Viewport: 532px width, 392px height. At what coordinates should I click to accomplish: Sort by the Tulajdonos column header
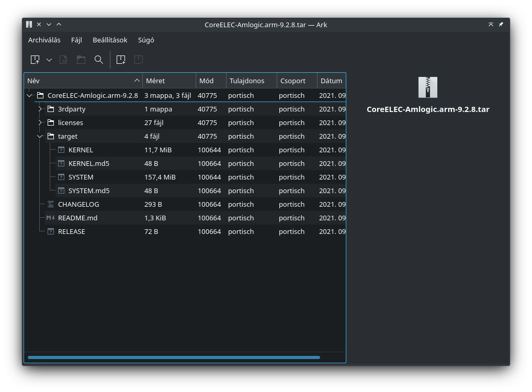click(x=252, y=81)
